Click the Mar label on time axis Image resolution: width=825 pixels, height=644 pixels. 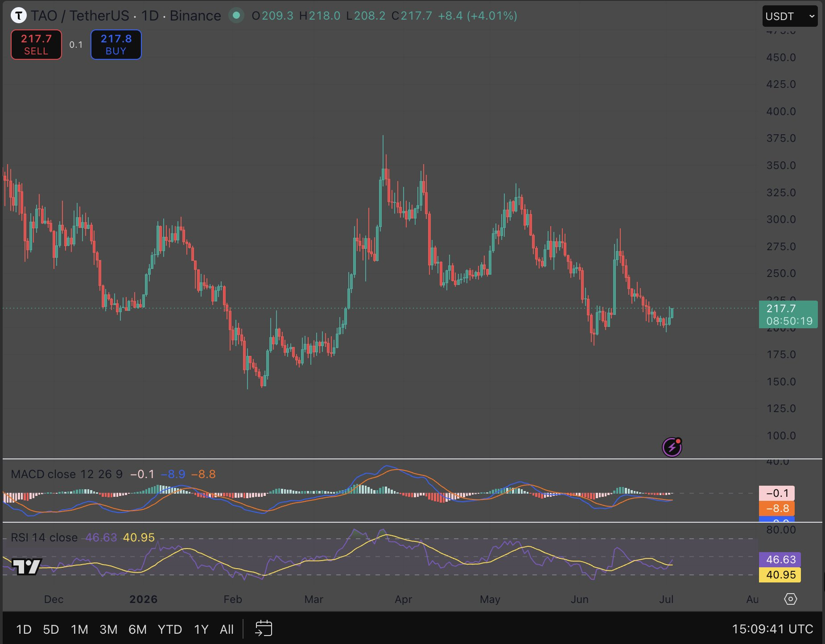pyautogui.click(x=313, y=599)
